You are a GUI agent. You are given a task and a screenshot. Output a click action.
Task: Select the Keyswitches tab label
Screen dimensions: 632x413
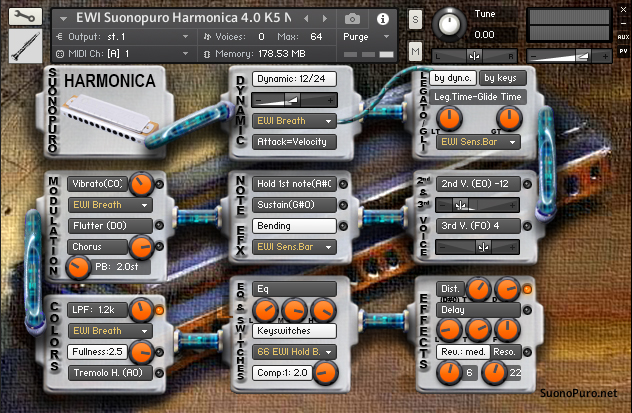click(294, 331)
